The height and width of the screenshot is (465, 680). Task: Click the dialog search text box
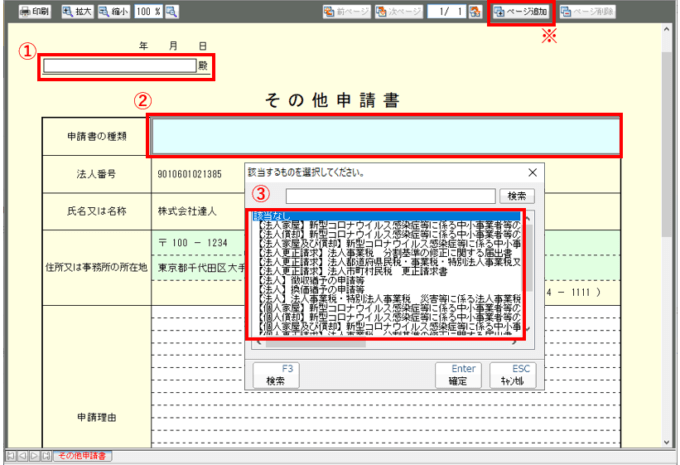390,196
